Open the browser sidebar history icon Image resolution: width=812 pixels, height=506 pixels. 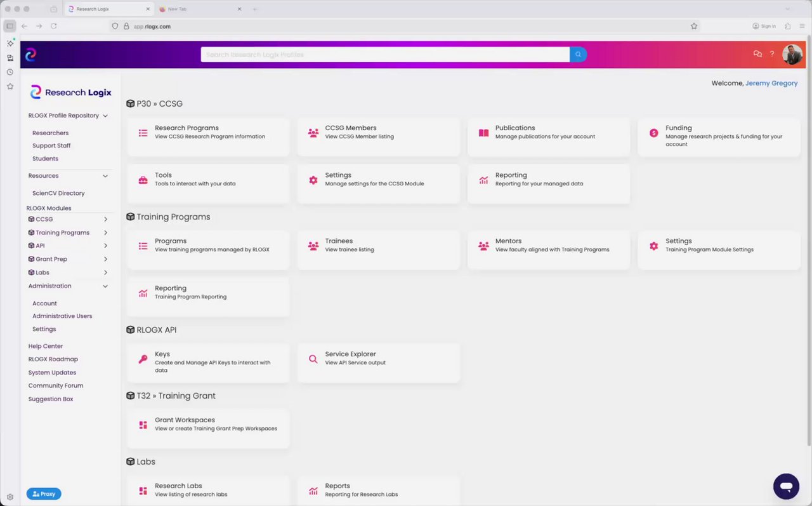[10, 72]
